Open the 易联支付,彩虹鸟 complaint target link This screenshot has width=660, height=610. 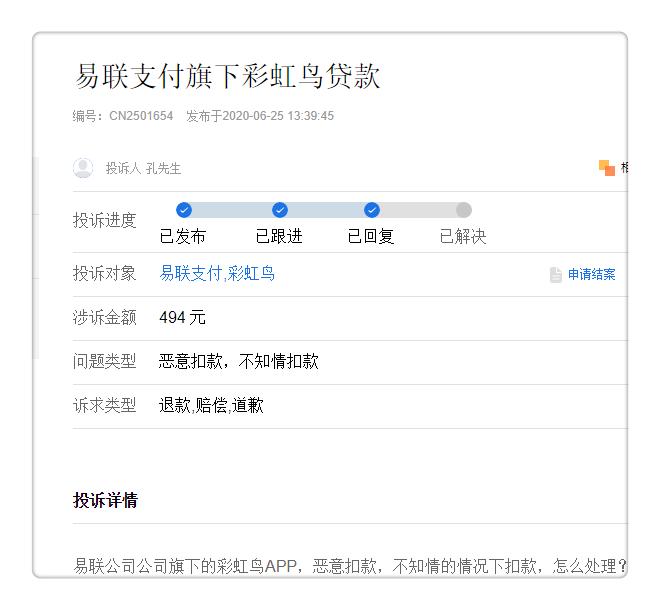tap(217, 274)
